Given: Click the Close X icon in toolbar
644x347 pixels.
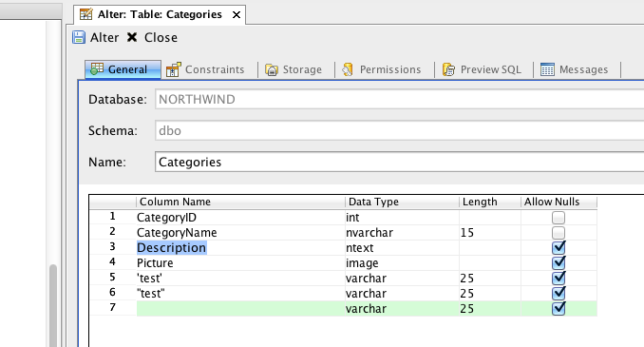Looking at the screenshot, I should (x=132, y=37).
